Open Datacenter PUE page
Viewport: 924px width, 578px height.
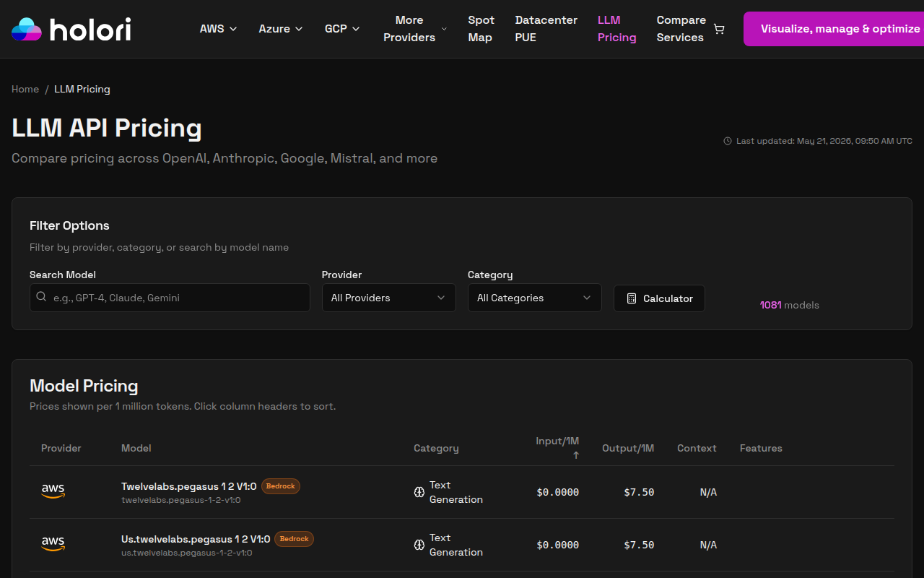tap(546, 29)
